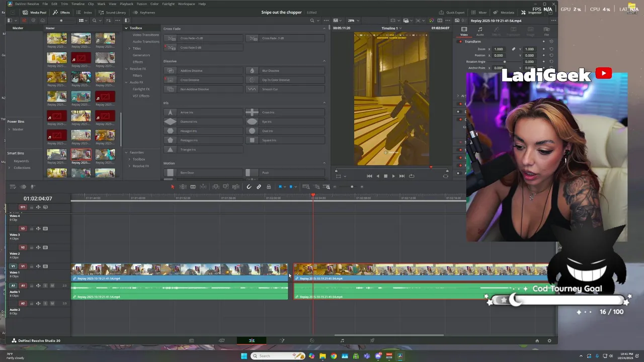Viewport: 644px width, 362px height.
Task: Select the Blur Dissolve transition
Action: 285,71
